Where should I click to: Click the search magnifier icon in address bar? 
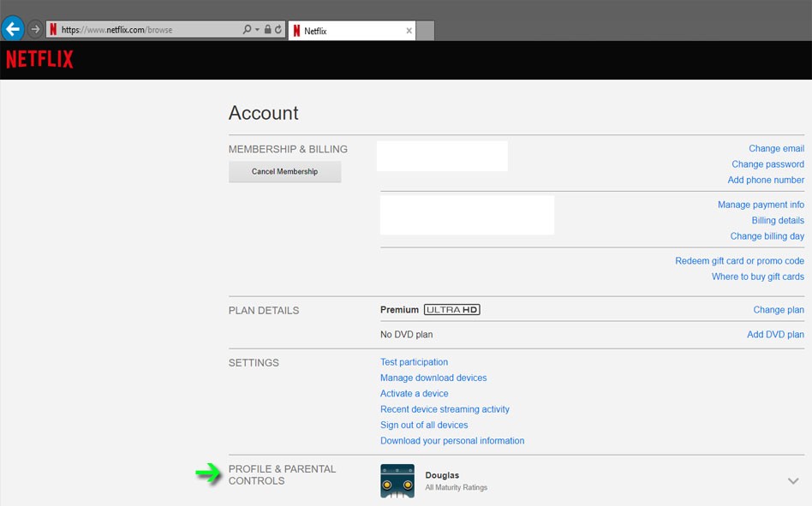click(247, 30)
